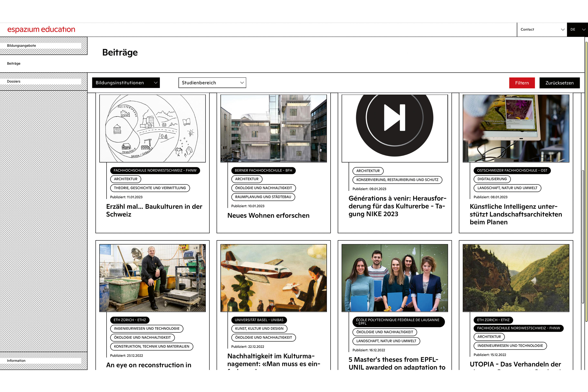Select Ökologie und Nachhaltigkeit tag on Kulturmanagement card

tap(264, 337)
